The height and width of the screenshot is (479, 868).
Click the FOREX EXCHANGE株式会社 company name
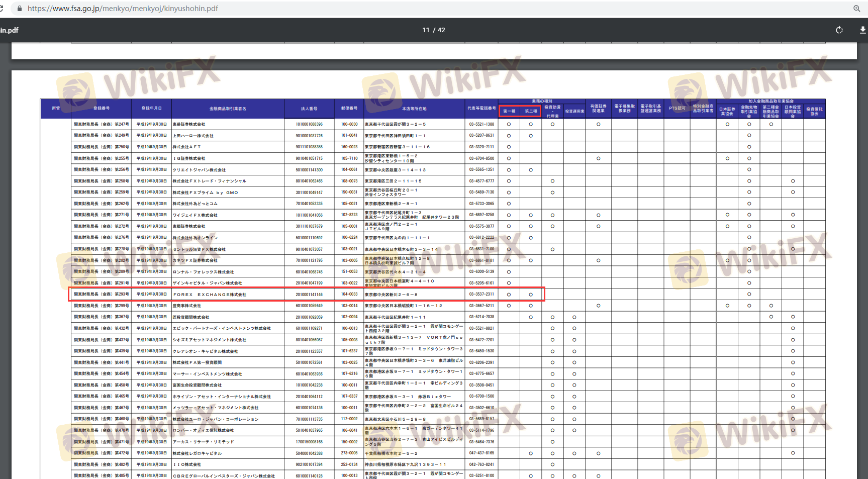pyautogui.click(x=210, y=295)
